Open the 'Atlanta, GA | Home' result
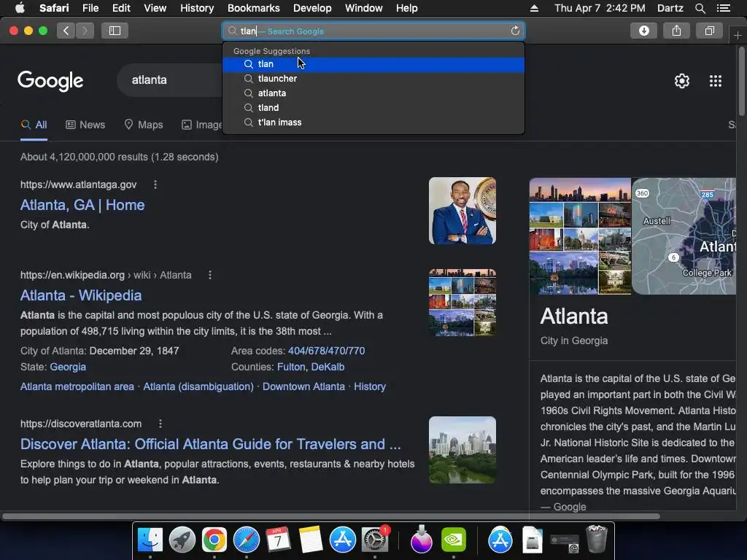Image resolution: width=747 pixels, height=560 pixels. (x=82, y=205)
